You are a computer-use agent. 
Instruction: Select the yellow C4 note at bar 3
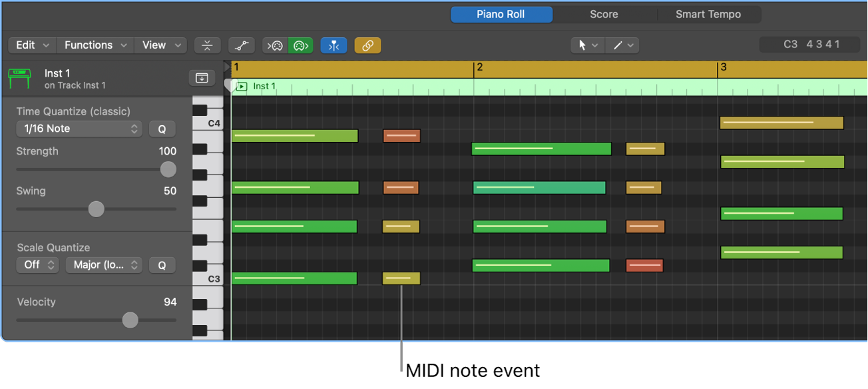click(782, 123)
